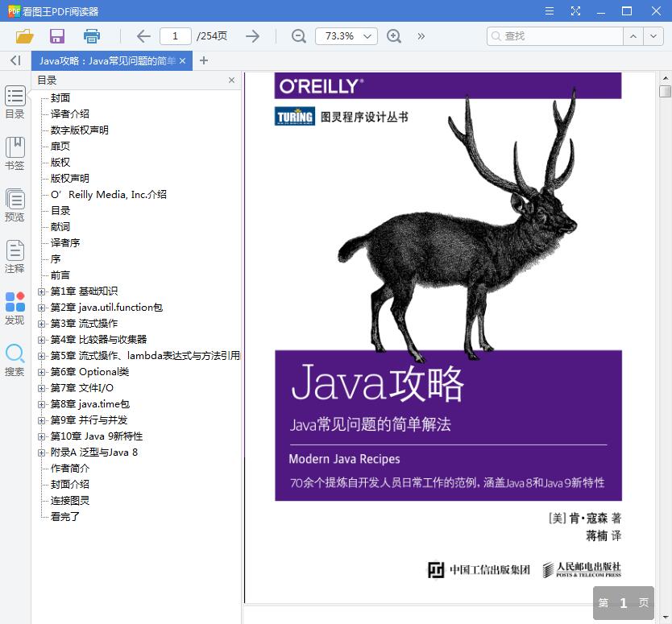Open the 发现 discover panel
Image resolution: width=672 pixels, height=624 pixels.
click(x=15, y=308)
